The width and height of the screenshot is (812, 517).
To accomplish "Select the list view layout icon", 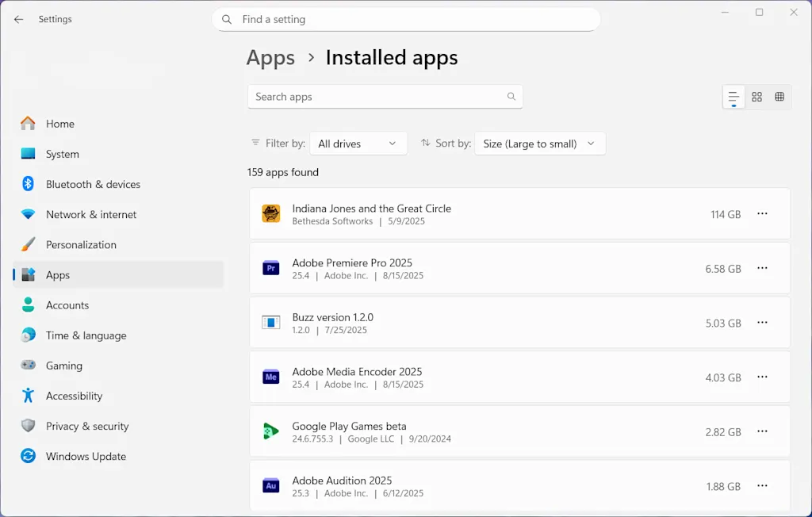I will (x=733, y=97).
